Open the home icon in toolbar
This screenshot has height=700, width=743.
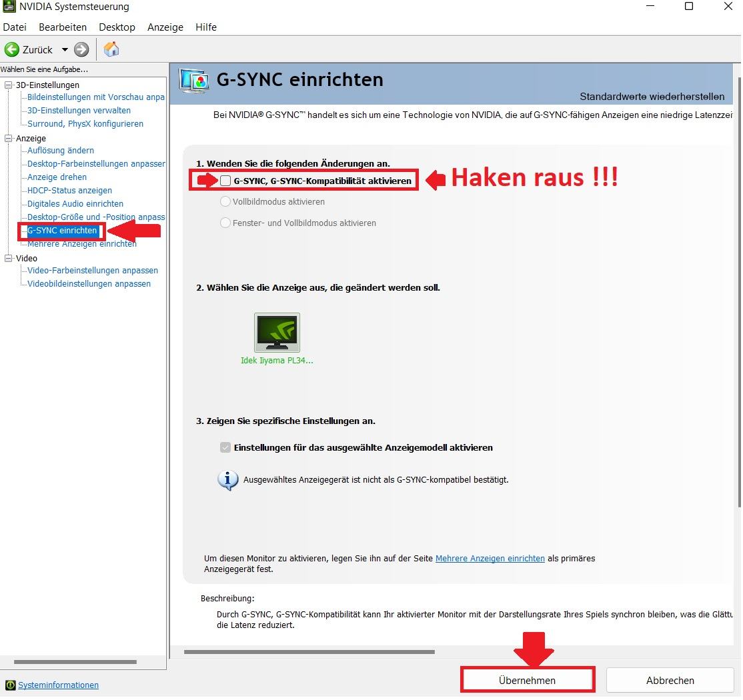coord(111,49)
